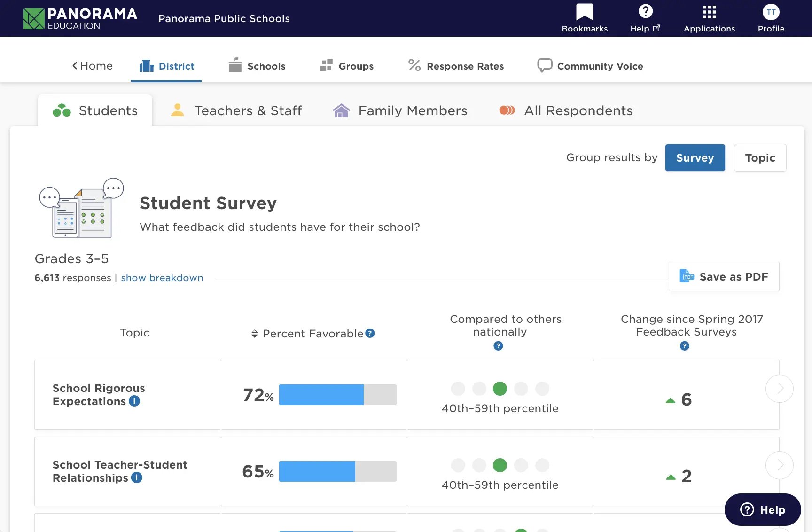Click help icon under Change since Spring 2017
Image resolution: width=812 pixels, height=532 pixels.
685,346
